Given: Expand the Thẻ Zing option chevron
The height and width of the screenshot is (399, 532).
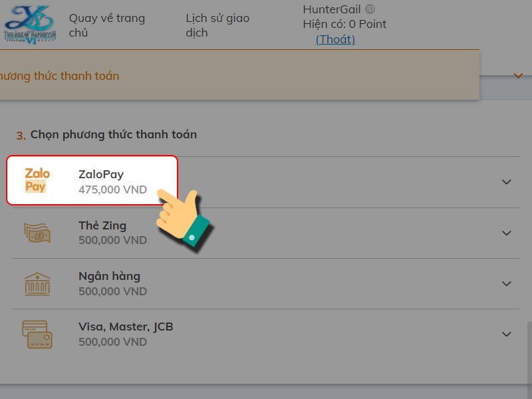Looking at the screenshot, I should (x=507, y=233).
